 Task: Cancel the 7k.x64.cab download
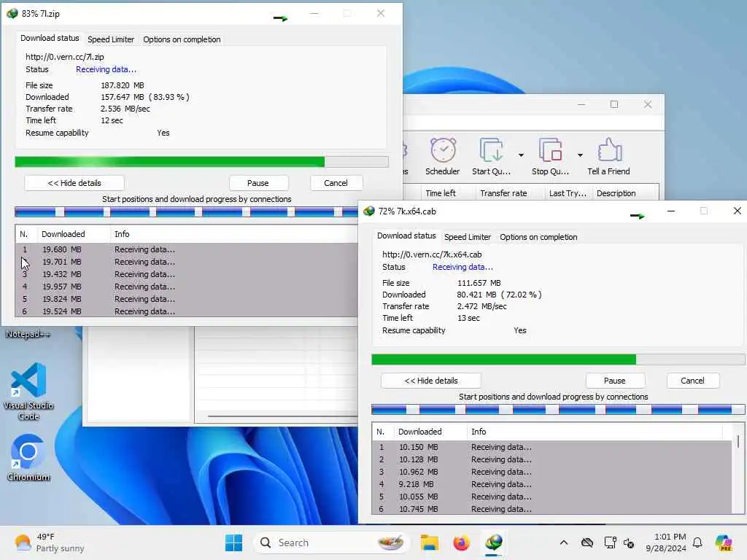click(692, 381)
